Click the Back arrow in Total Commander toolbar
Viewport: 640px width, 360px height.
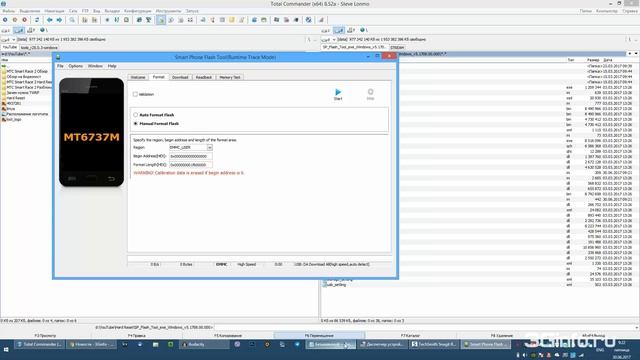[49, 20]
